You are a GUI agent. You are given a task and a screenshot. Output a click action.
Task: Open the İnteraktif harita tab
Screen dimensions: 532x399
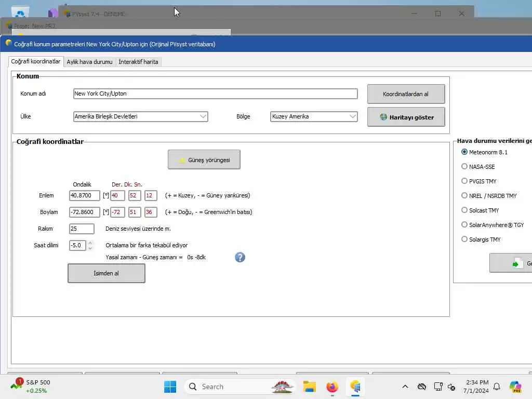[x=138, y=62]
